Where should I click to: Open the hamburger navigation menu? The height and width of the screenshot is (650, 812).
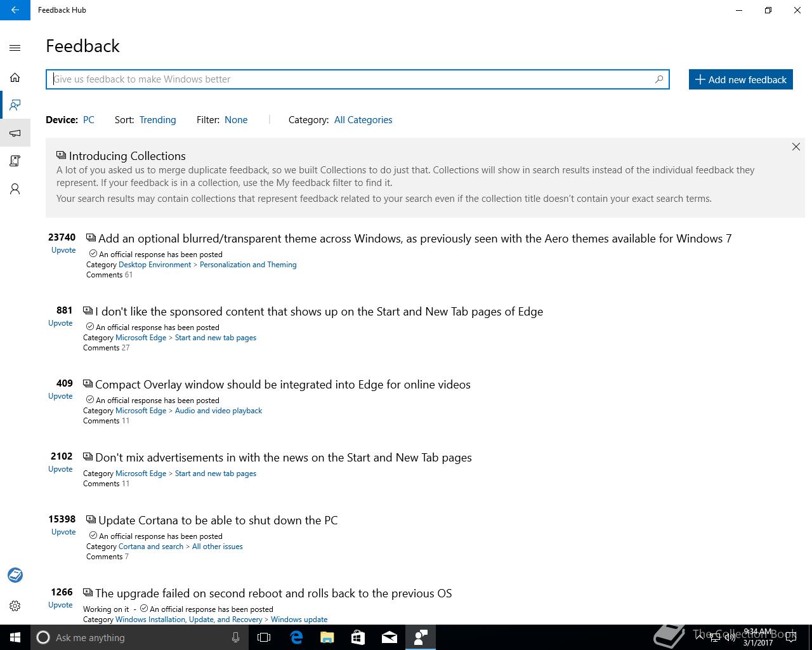15,48
